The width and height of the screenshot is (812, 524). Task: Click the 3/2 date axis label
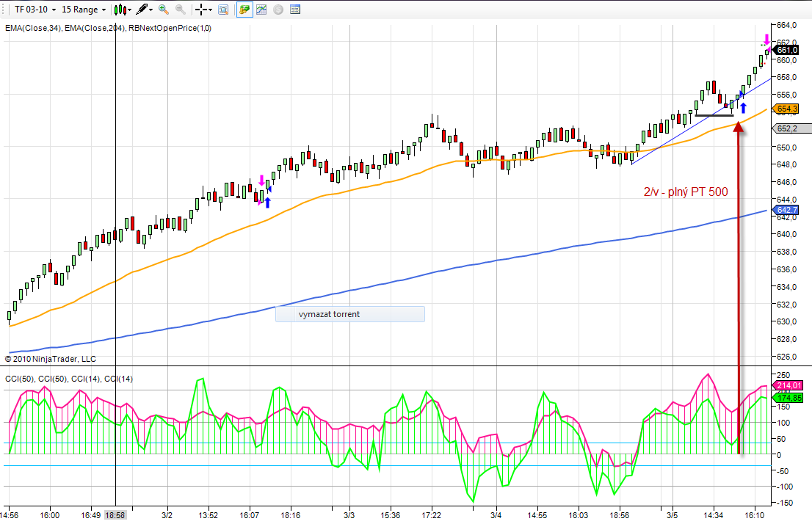click(x=167, y=515)
